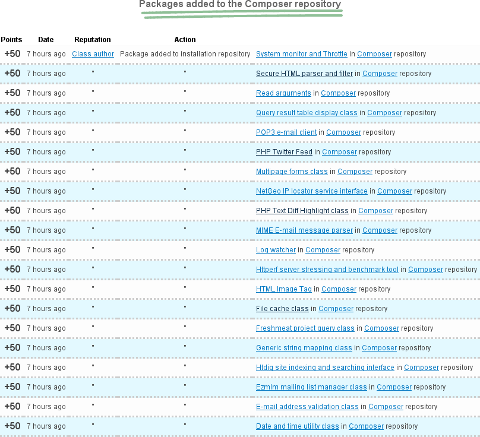
Task: Follow Composer link in PHP Text Diff row
Action: click(376, 211)
